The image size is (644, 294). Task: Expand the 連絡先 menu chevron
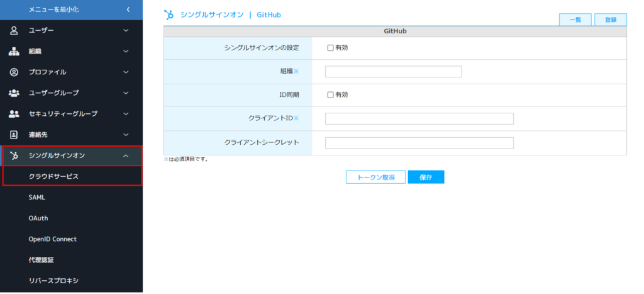pos(126,135)
